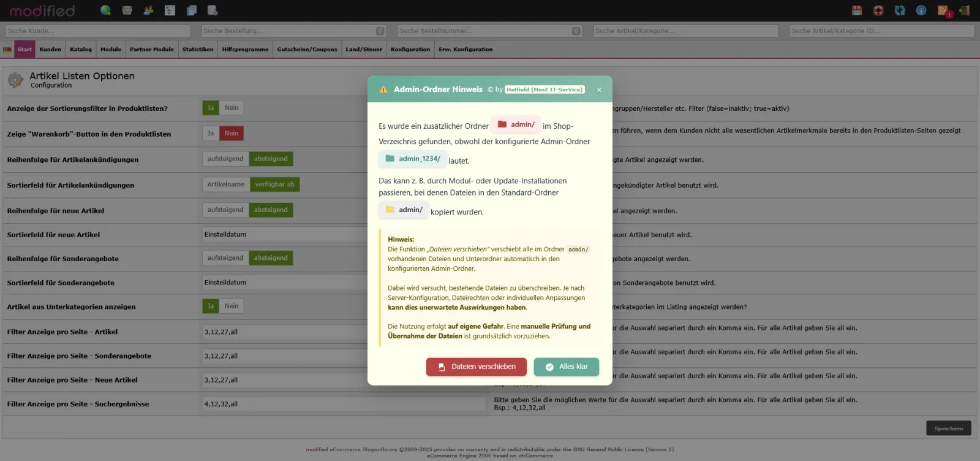Click the Suche Kunde search field

[x=98, y=31]
